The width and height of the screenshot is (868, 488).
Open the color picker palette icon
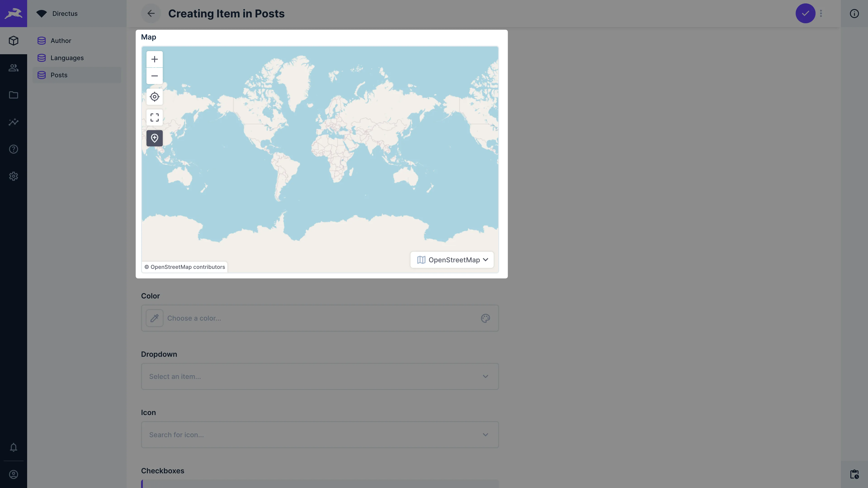pyautogui.click(x=485, y=318)
